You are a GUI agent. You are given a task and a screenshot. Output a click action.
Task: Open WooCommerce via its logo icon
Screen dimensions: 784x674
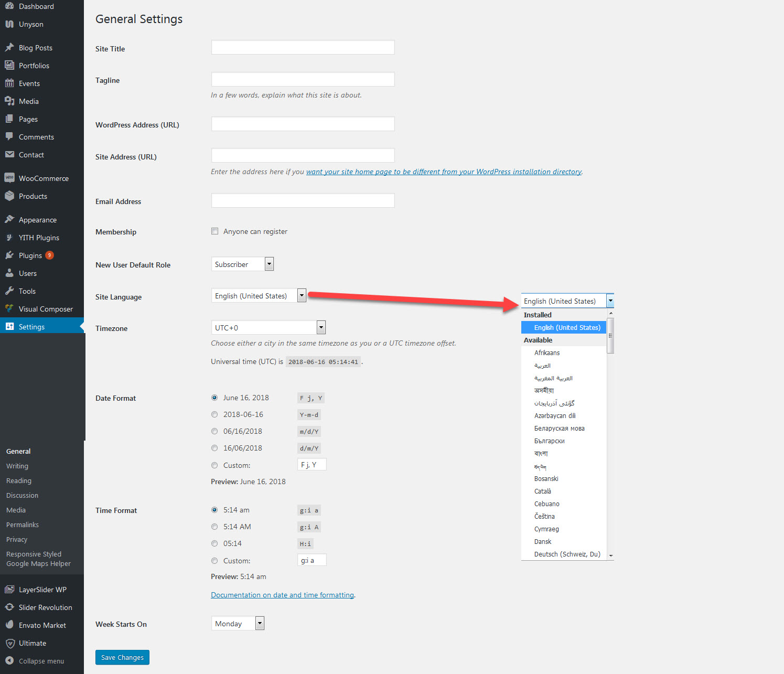(9, 178)
